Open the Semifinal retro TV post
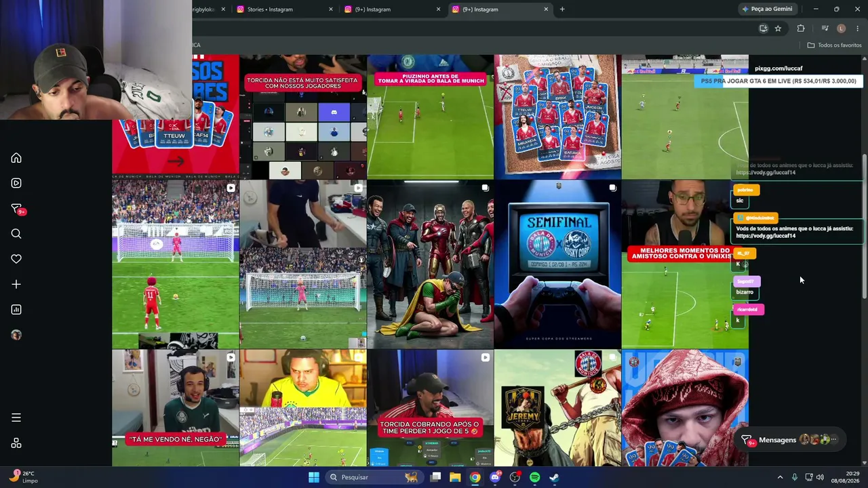868x488 pixels. point(557,264)
